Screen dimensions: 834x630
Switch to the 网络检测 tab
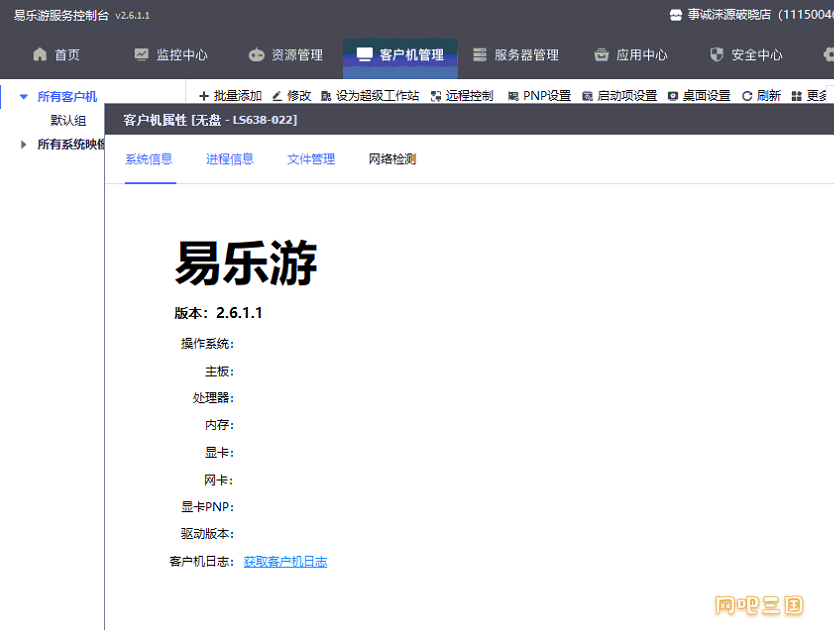click(393, 159)
